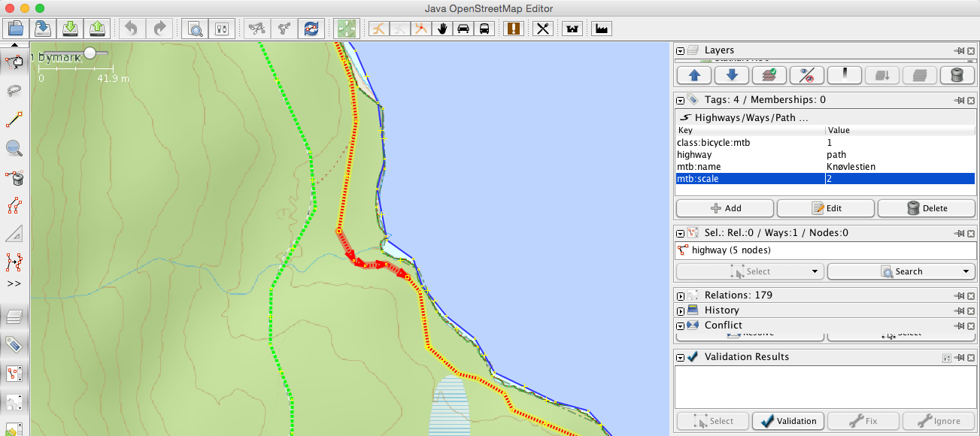Image resolution: width=980 pixels, height=436 pixels.
Task: Open Preferences from the top toolbar
Action: (x=221, y=29)
